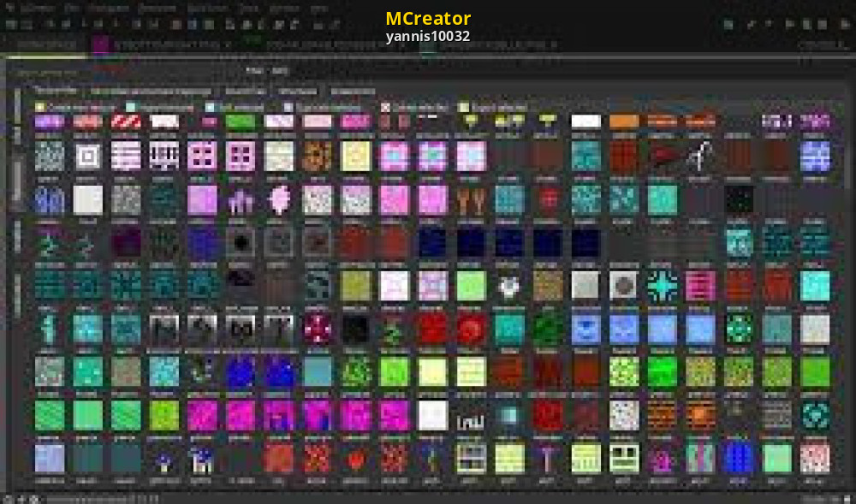Click the Import texture icon
Screen dimensions: 856x504
(x=131, y=108)
